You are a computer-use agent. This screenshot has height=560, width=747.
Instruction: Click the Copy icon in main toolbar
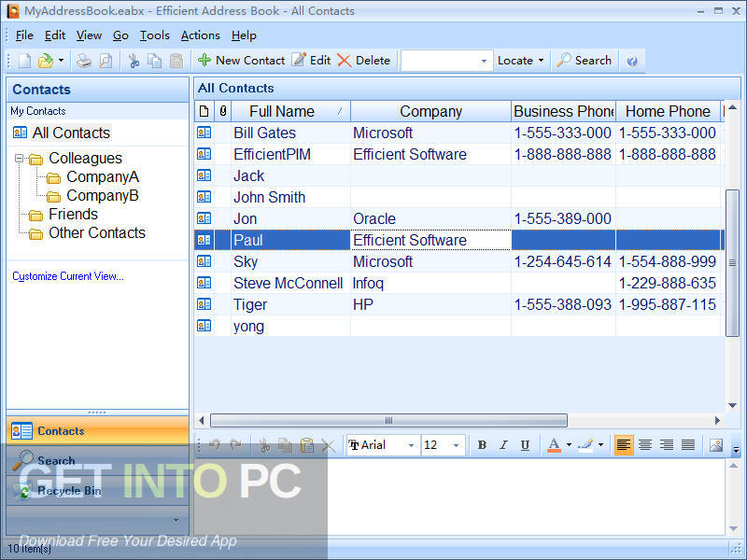tap(154, 61)
